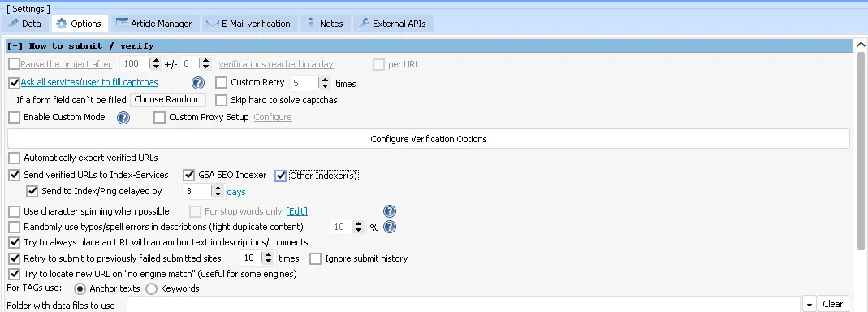Click the Pause the project after link text
868x312 pixels.
point(66,64)
